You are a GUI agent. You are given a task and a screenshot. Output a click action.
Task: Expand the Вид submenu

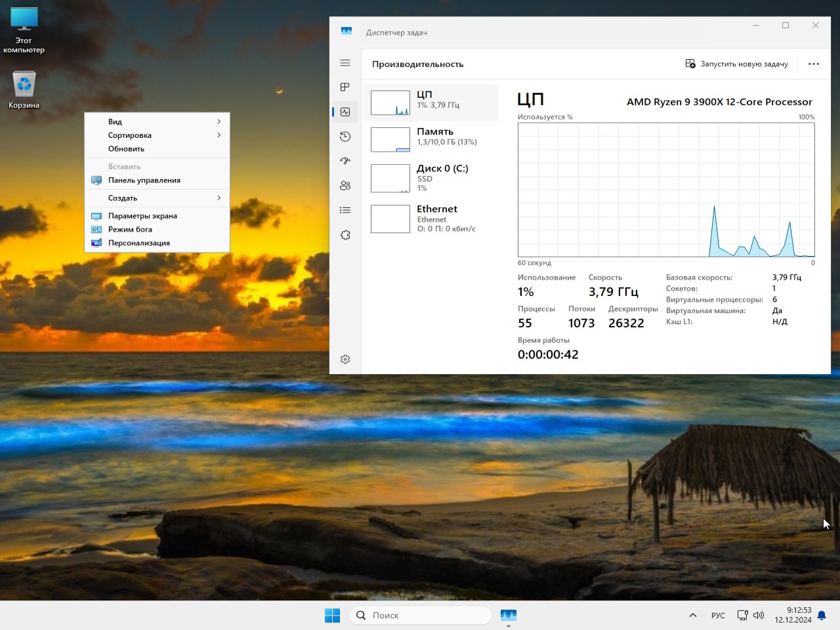pyautogui.click(x=157, y=121)
